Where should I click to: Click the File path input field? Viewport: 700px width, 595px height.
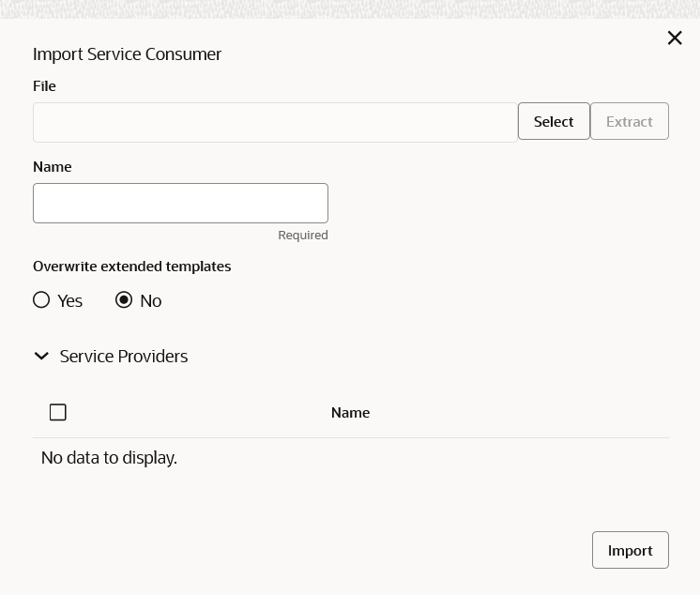click(275, 122)
